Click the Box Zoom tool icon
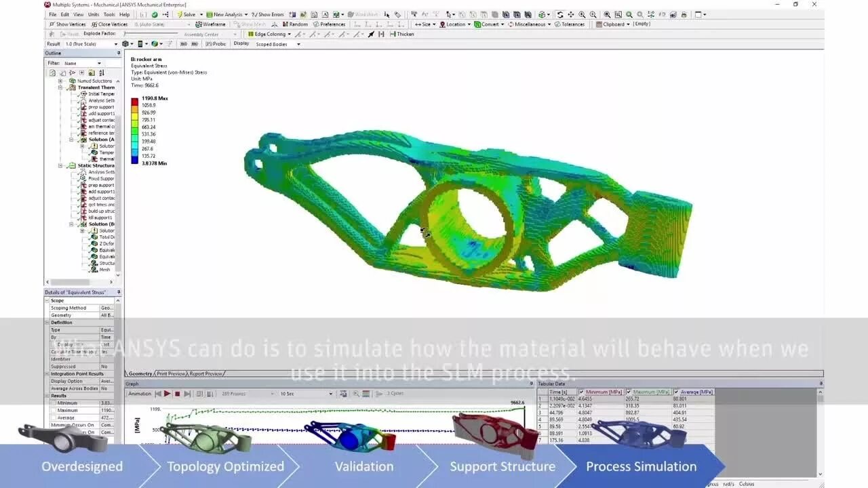 click(x=593, y=14)
